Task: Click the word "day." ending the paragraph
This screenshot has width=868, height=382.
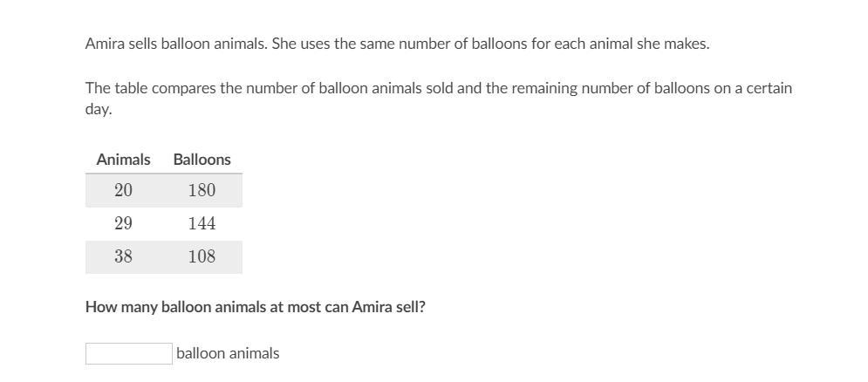Action: coord(99,109)
